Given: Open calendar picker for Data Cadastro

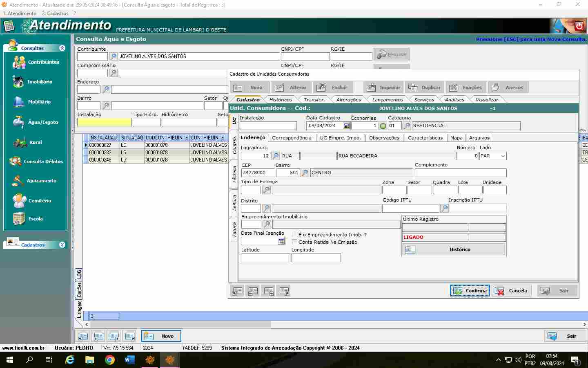Looking at the screenshot, I should click(x=347, y=126).
